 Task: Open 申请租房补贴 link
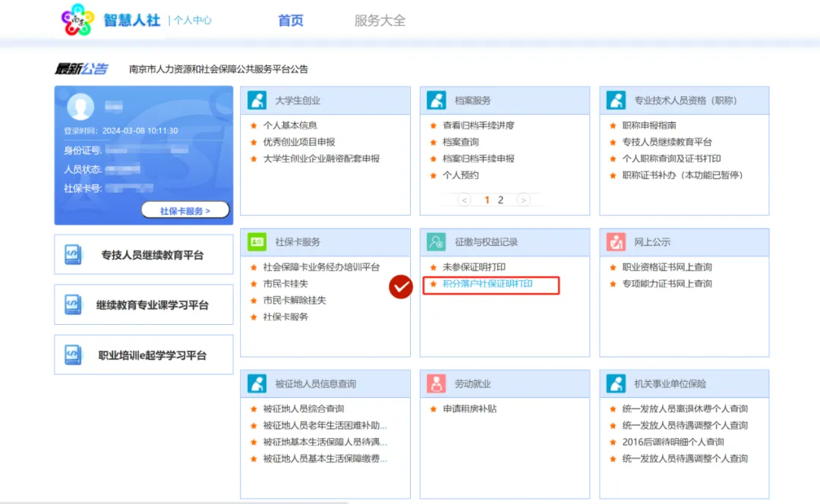point(470,409)
